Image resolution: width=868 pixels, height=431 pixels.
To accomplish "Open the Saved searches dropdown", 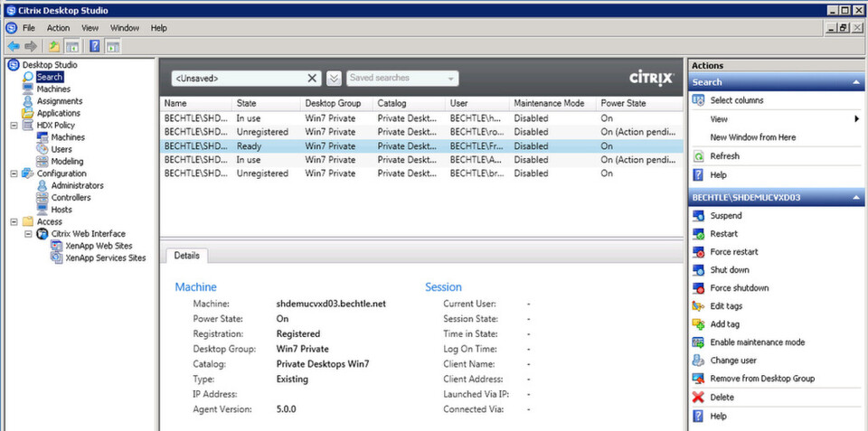I will 402,79.
